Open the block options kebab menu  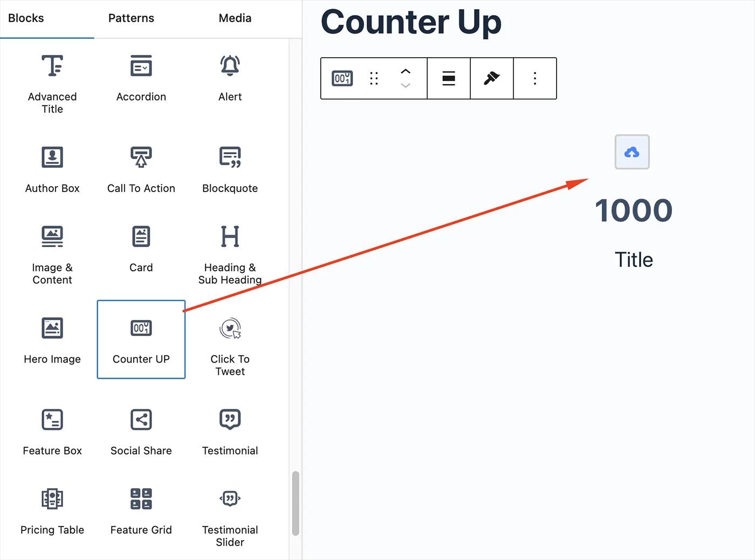pyautogui.click(x=534, y=78)
